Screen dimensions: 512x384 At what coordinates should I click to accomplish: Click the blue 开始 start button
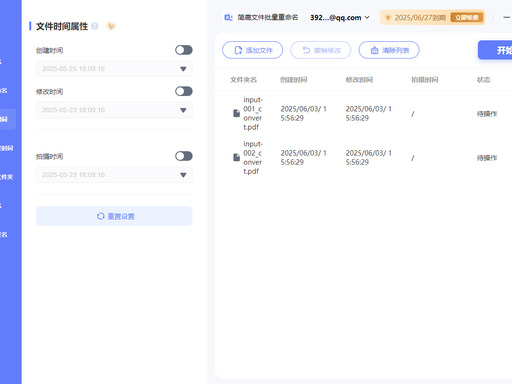pos(495,50)
